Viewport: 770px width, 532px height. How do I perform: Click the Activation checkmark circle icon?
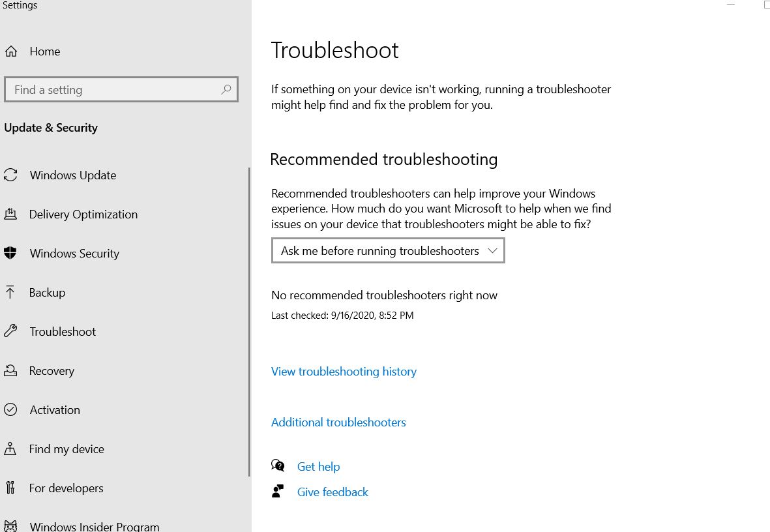10,409
